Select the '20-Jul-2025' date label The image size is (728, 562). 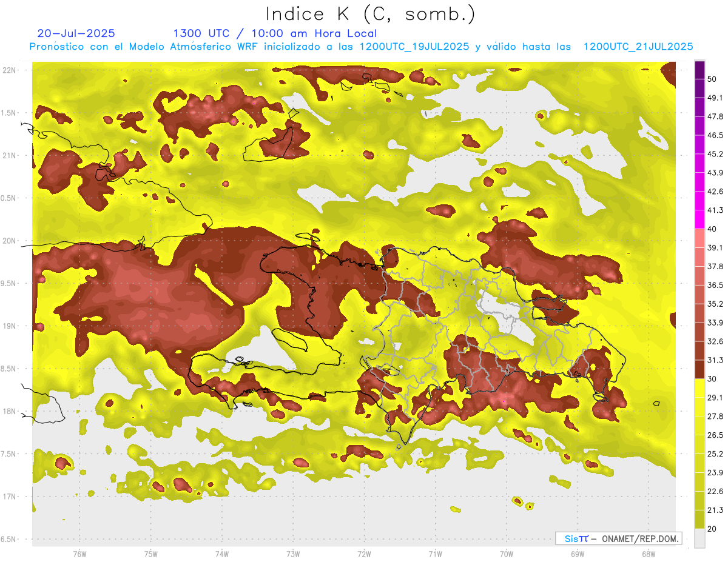pyautogui.click(x=76, y=33)
